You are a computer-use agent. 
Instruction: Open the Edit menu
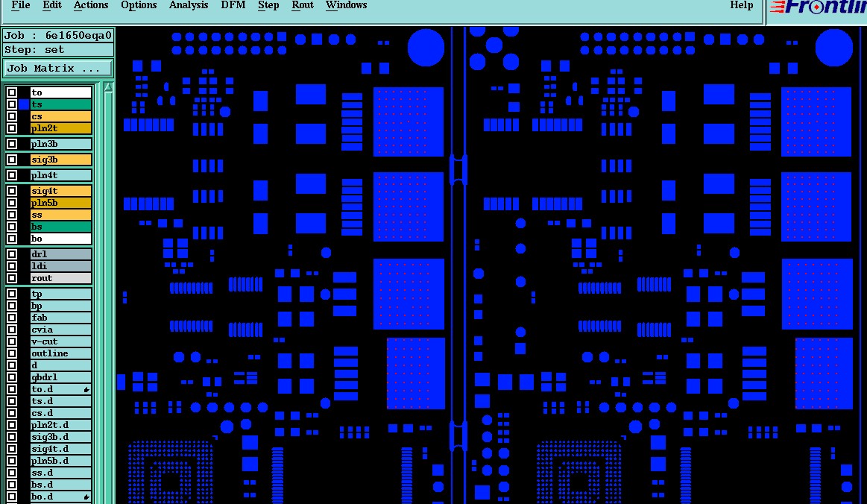pos(52,5)
